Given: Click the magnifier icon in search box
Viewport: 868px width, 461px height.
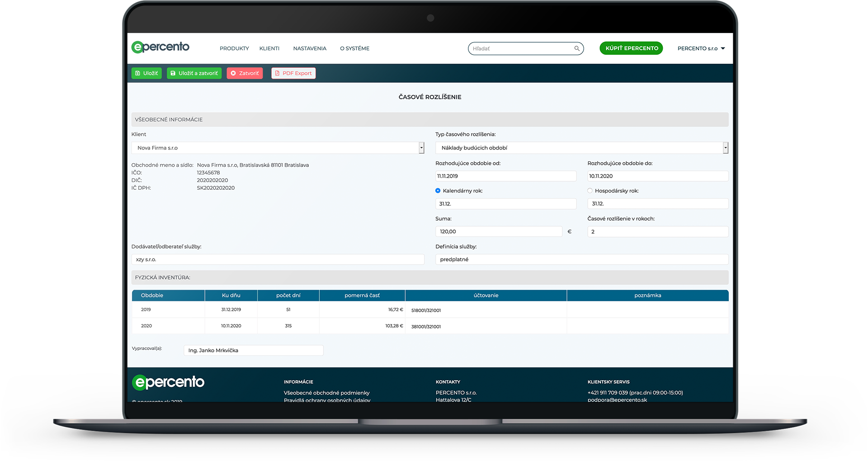Looking at the screenshot, I should point(577,48).
